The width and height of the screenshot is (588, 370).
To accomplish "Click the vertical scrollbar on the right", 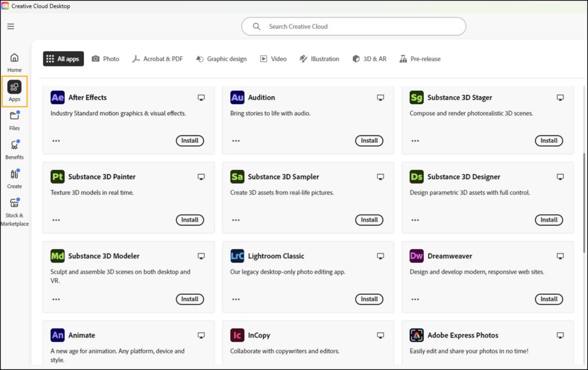I will point(584,172).
